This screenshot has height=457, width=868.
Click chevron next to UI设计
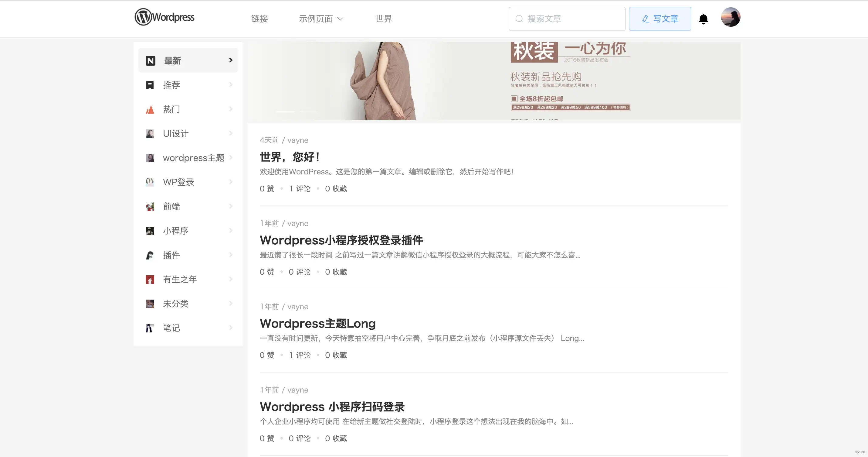[x=231, y=133]
